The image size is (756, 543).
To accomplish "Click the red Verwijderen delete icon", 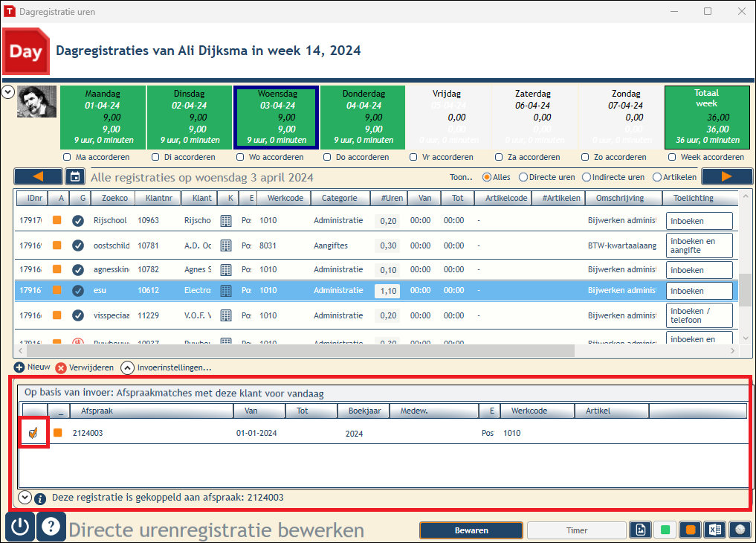I will click(61, 368).
